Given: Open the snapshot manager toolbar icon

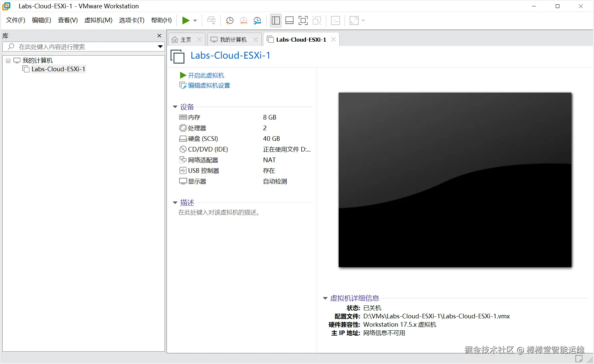Looking at the screenshot, I should pos(257,21).
